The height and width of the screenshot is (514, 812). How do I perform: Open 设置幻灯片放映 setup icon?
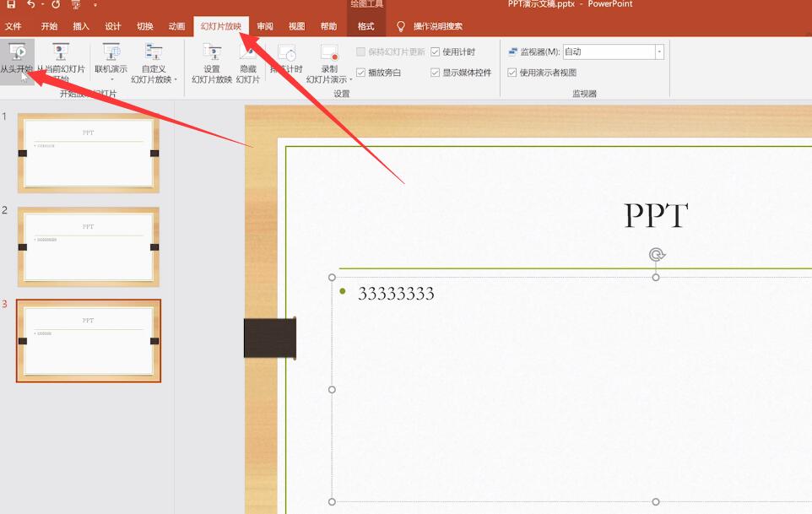pos(212,51)
